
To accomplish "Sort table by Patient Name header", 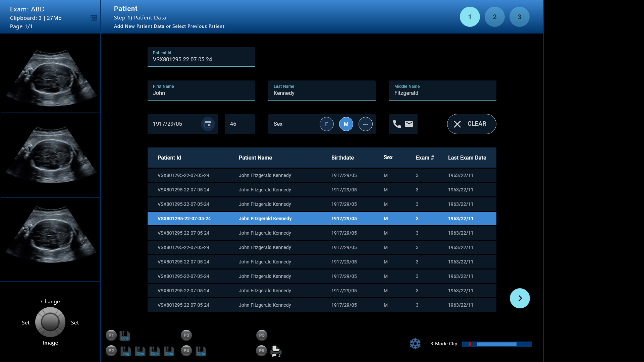I will [255, 158].
